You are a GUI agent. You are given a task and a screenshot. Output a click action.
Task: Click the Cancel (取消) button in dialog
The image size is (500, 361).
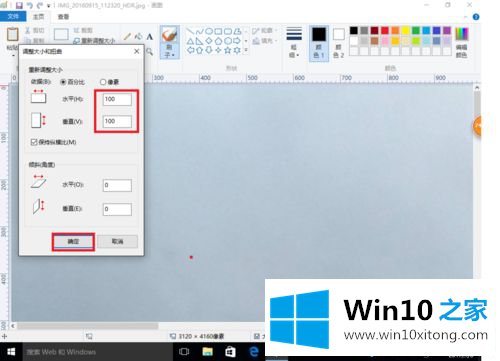(x=118, y=242)
